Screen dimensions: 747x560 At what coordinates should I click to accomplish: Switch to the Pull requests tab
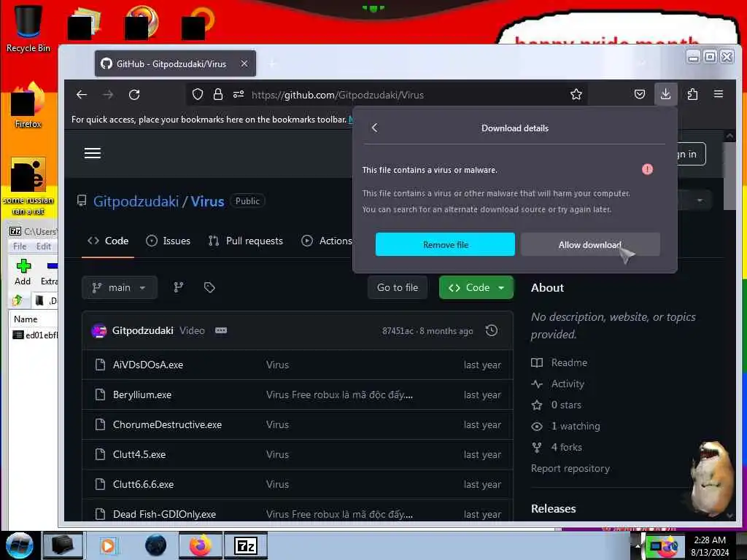245,241
